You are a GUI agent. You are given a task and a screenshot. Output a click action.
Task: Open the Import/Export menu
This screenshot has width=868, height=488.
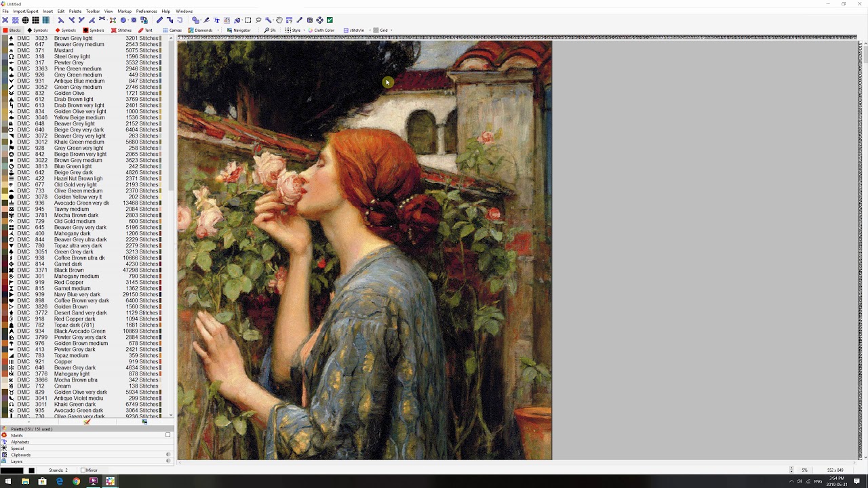[26, 12]
